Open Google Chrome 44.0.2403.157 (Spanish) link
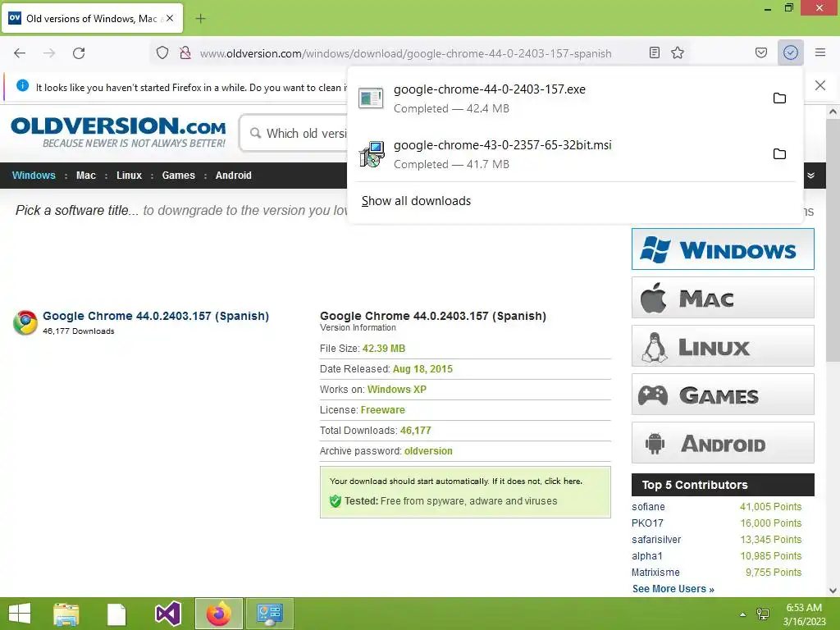840x630 pixels. (x=156, y=316)
